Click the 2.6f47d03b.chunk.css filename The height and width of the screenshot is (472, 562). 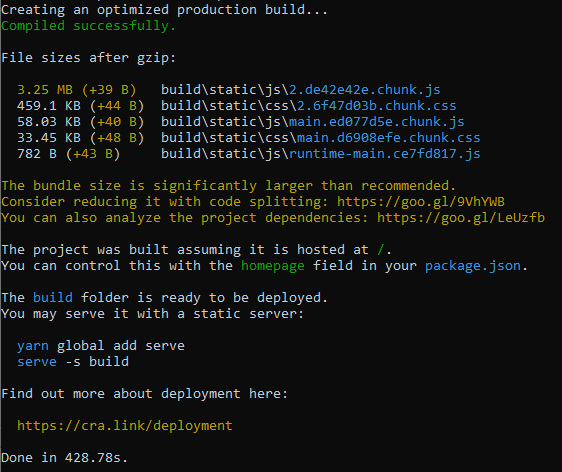click(x=376, y=106)
